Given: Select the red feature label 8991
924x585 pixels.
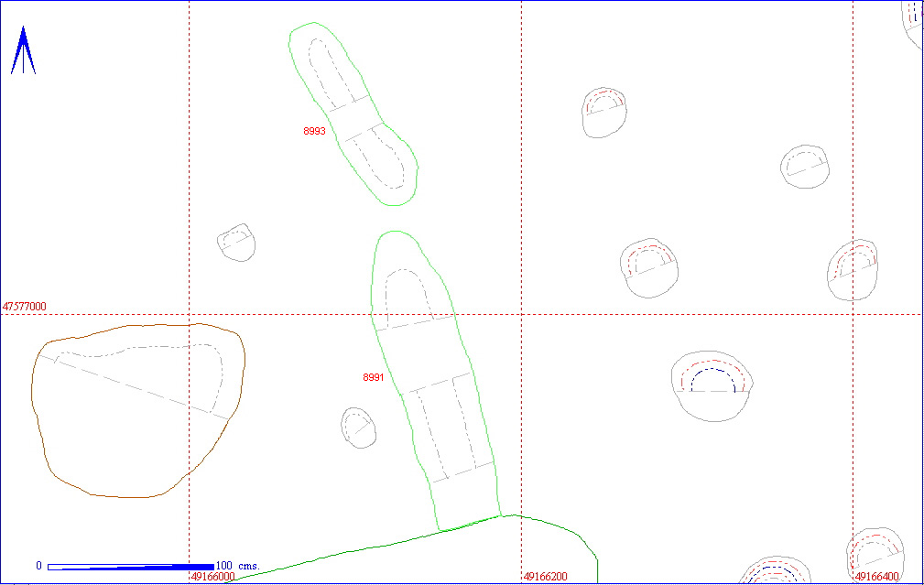Looking at the screenshot, I should click(373, 377).
